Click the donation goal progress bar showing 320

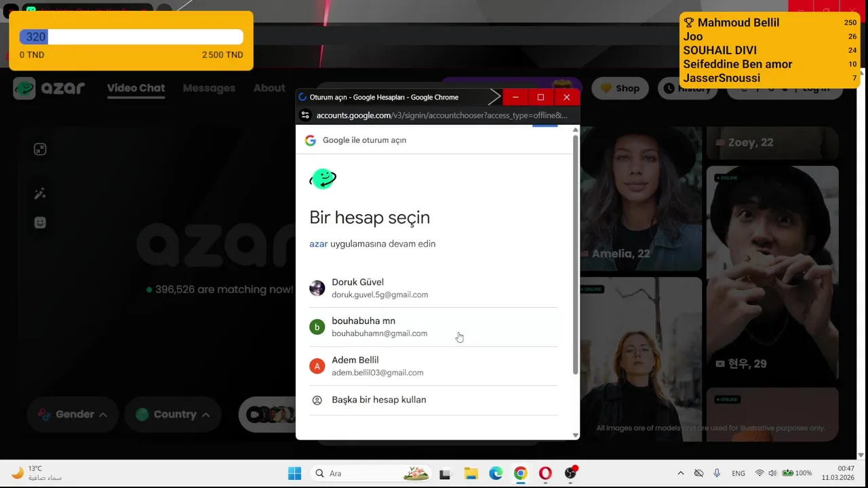pyautogui.click(x=132, y=37)
